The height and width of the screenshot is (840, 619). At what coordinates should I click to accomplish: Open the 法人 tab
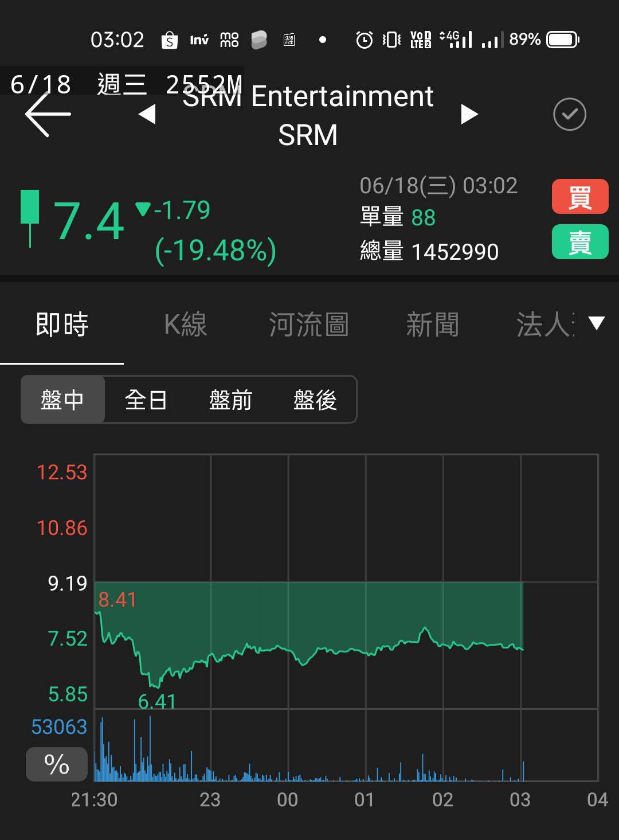click(x=544, y=325)
